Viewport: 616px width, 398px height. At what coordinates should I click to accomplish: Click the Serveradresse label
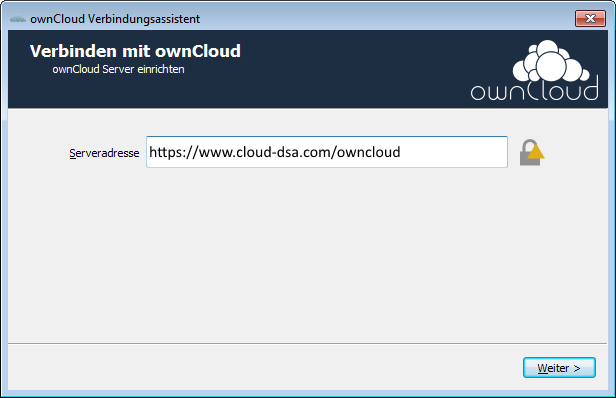pyautogui.click(x=104, y=153)
